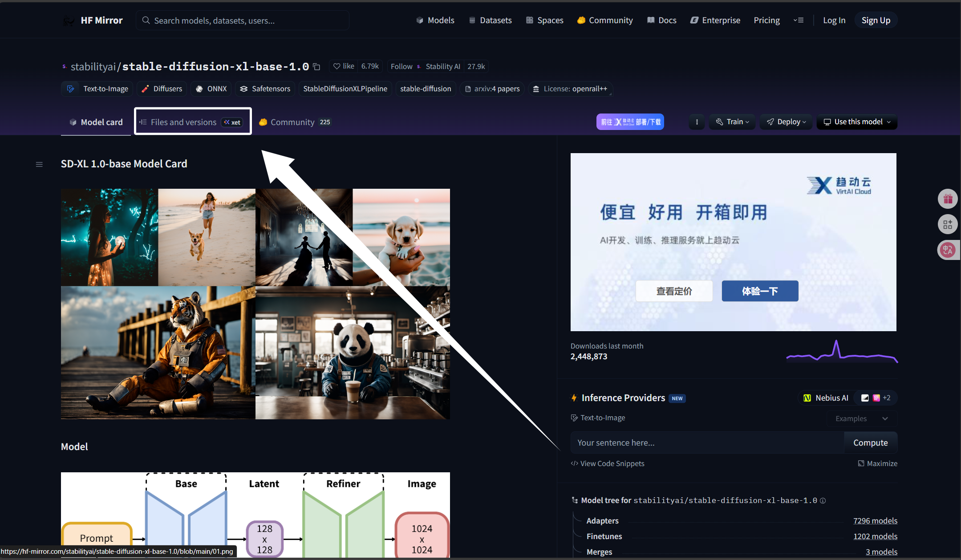Open the top Community nav link

point(605,20)
